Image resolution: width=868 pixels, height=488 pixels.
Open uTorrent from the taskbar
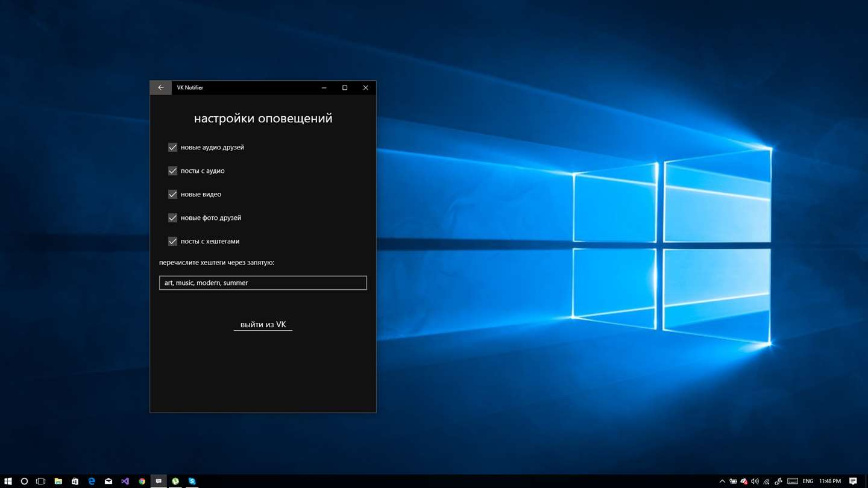coord(175,481)
